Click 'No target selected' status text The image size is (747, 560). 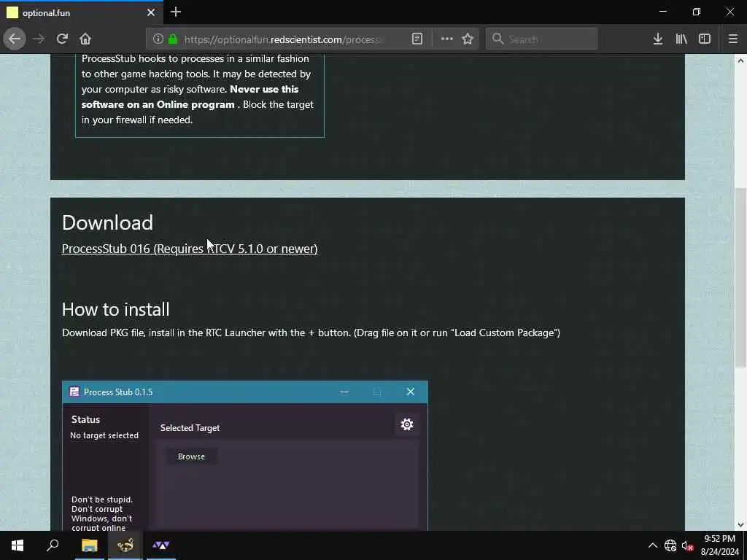[104, 435]
